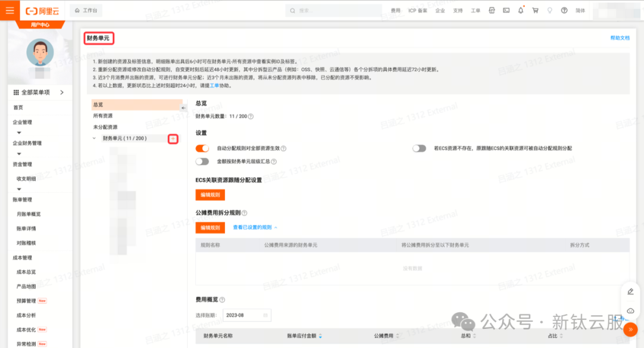Image resolution: width=644 pixels, height=348 pixels.
Task: Click the 查看已设置的规则 link
Action: 252,228
